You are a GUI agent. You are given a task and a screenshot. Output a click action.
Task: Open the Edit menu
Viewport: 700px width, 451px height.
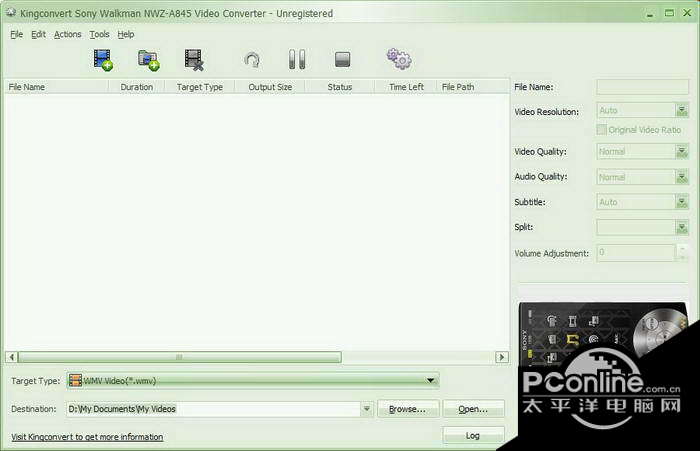38,34
